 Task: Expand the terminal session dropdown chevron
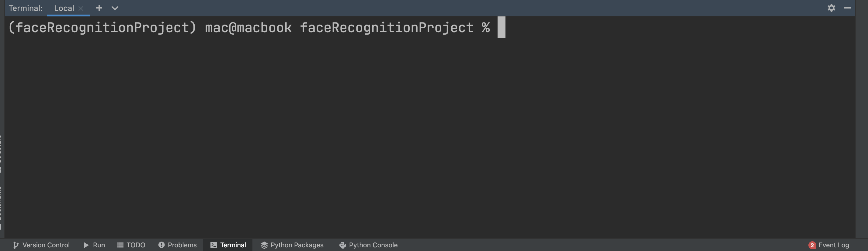(x=115, y=8)
